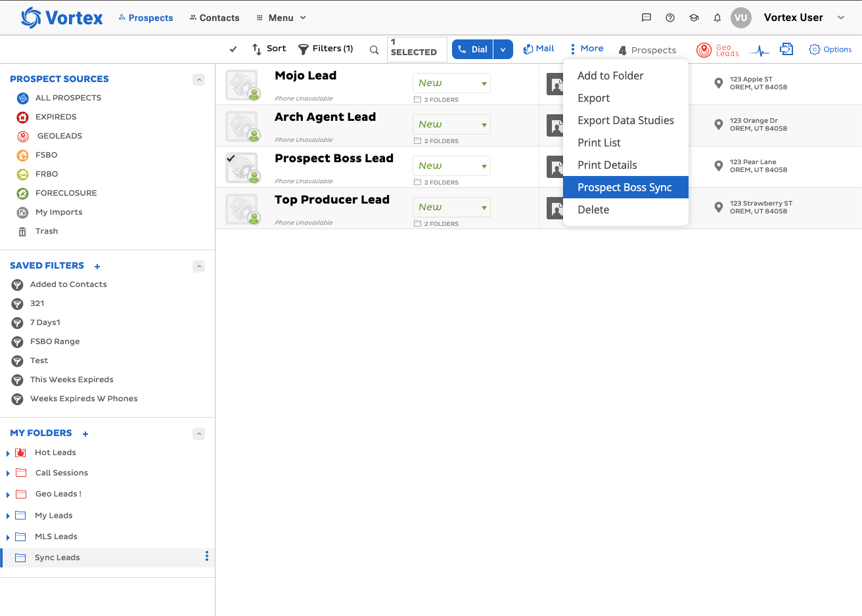The height and width of the screenshot is (616, 862).
Task: Collapse the Saved Filters section
Action: click(199, 267)
